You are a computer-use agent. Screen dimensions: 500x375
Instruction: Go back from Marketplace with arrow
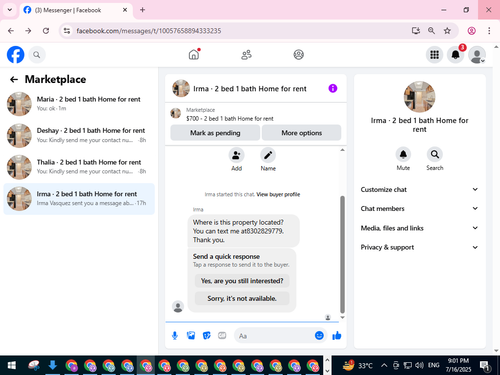[x=14, y=79]
